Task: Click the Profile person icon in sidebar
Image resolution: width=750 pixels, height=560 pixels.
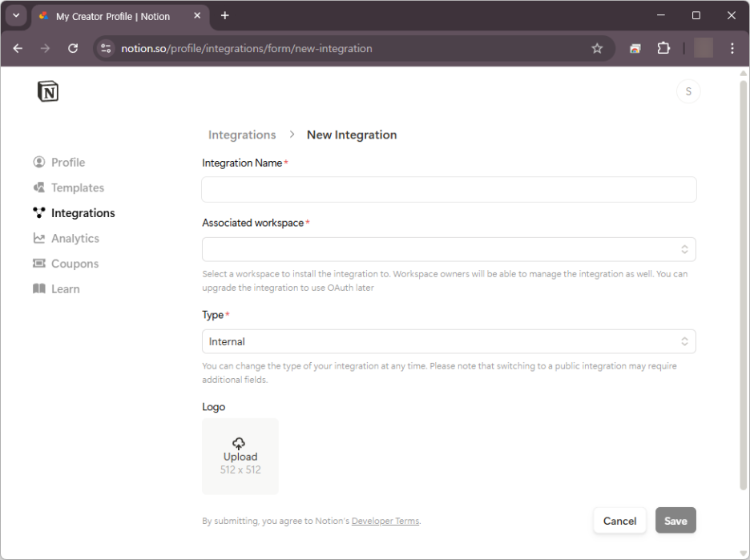Action: click(38, 162)
